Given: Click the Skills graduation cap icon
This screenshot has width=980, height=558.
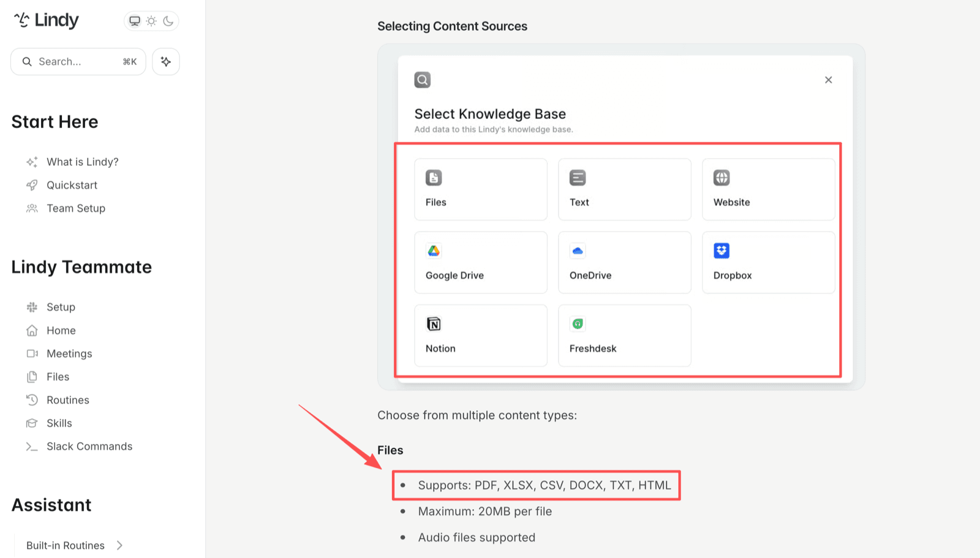Looking at the screenshot, I should [x=32, y=423].
